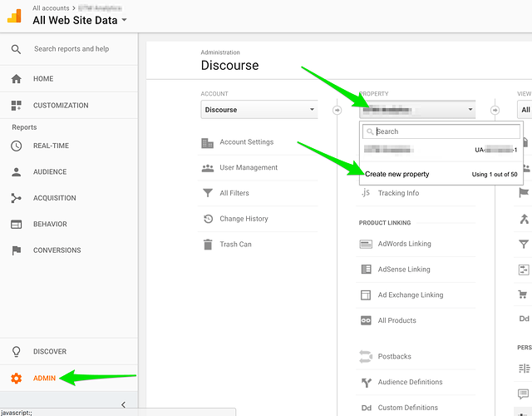Open the Home menu item

69,79
